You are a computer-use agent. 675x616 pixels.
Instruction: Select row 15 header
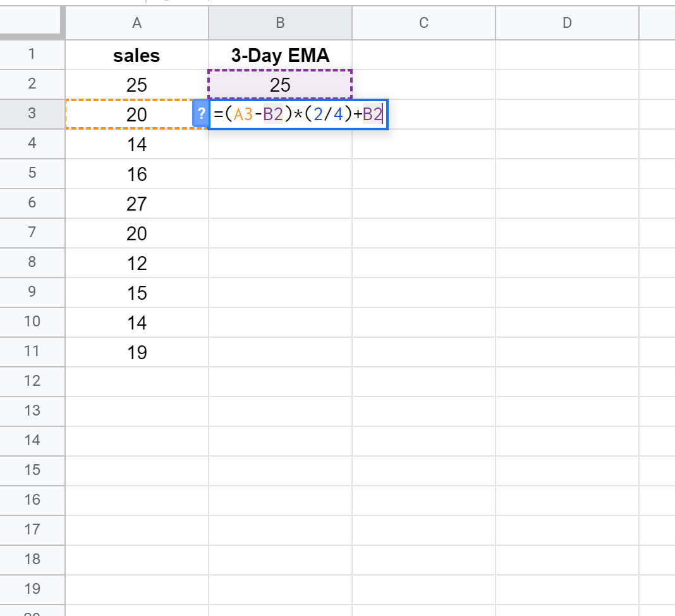[32, 470]
